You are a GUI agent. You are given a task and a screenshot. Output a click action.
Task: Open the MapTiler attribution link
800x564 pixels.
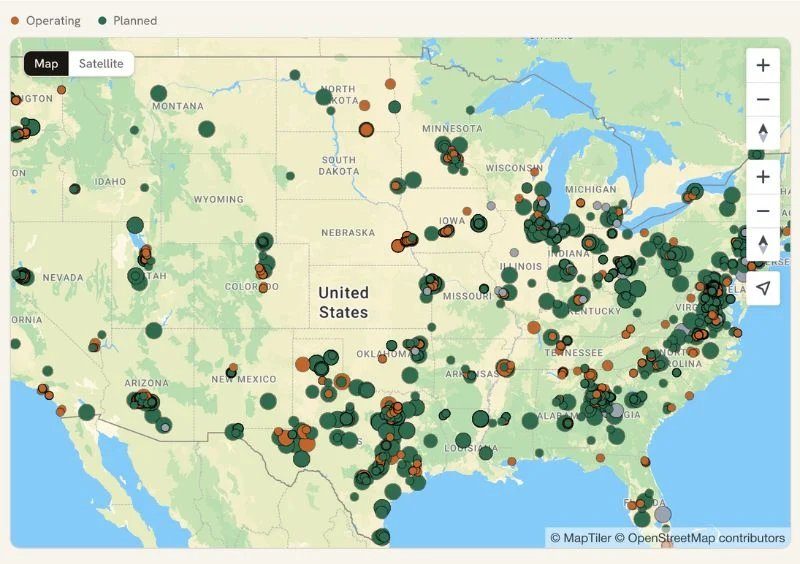pyautogui.click(x=581, y=538)
